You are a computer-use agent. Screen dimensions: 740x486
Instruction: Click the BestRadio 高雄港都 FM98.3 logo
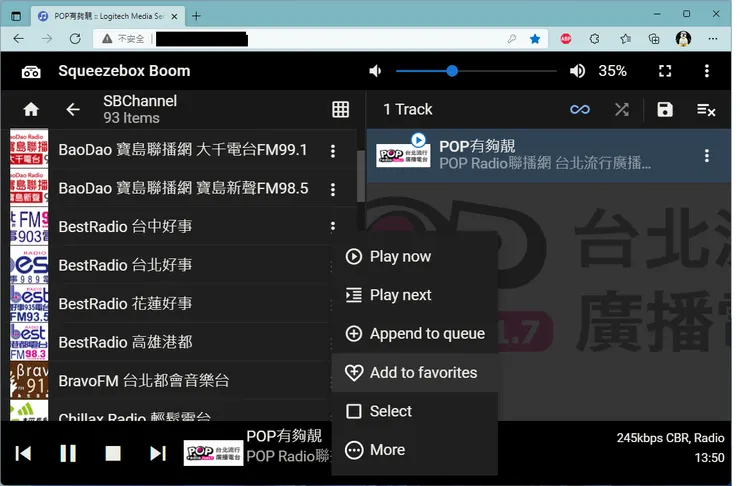pos(29,342)
